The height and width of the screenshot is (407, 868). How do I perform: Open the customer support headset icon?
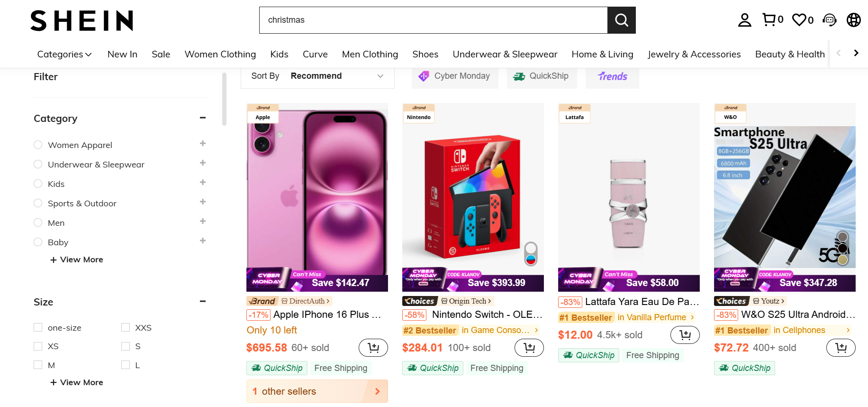tap(830, 20)
